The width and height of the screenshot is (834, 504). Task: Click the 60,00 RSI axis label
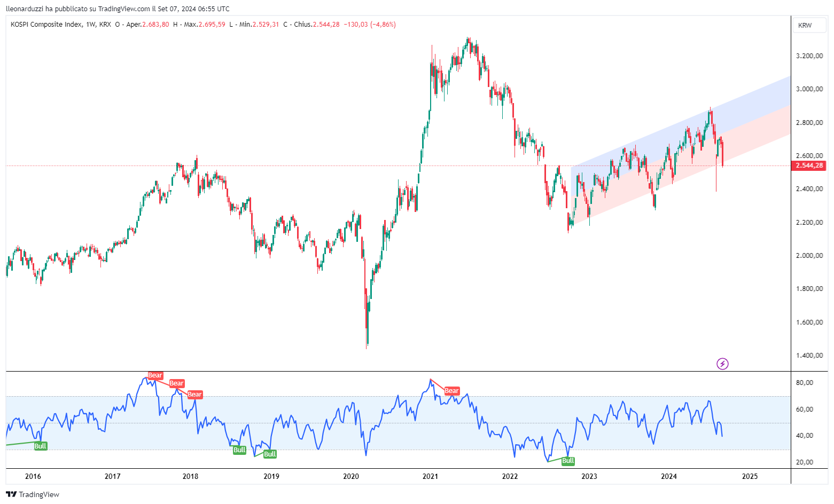click(x=805, y=409)
